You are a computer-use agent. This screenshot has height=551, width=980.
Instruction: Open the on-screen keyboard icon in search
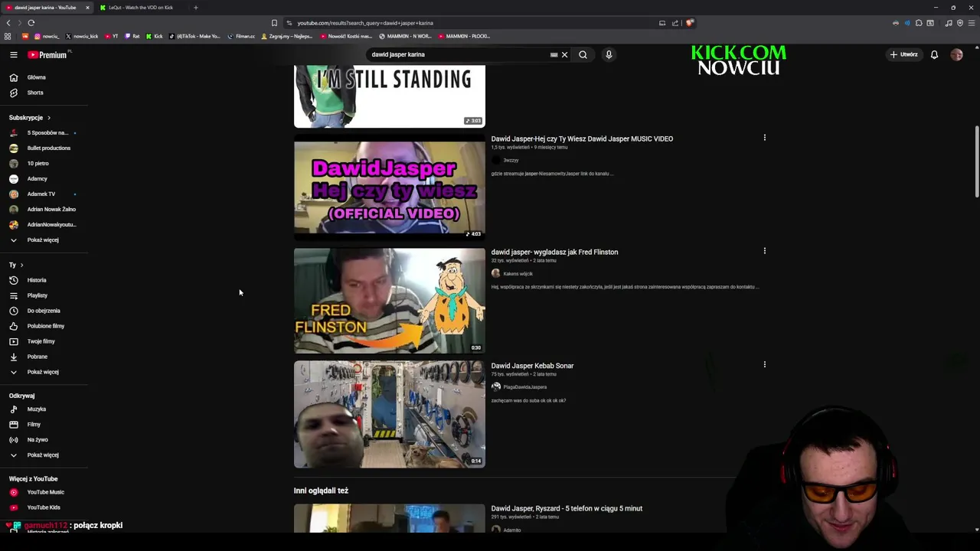click(554, 55)
